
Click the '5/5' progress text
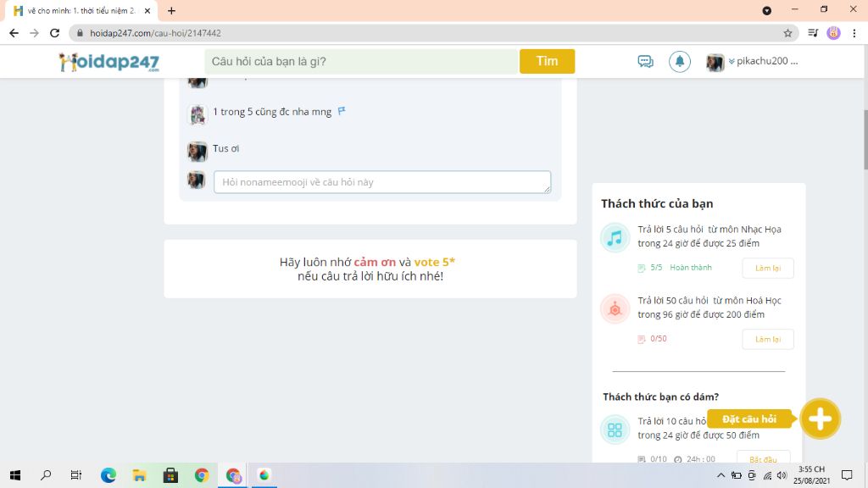pyautogui.click(x=656, y=267)
